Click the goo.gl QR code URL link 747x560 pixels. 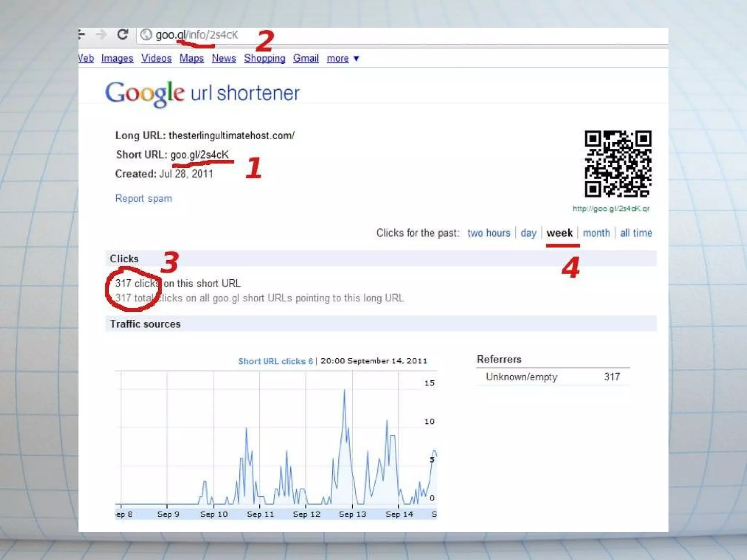tap(611, 209)
